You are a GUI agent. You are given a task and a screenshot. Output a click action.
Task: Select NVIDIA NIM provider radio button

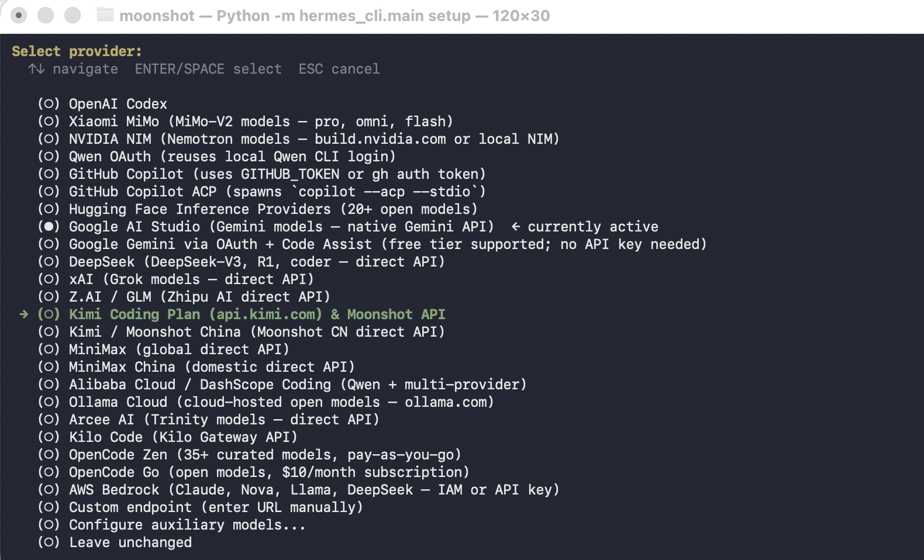(49, 139)
